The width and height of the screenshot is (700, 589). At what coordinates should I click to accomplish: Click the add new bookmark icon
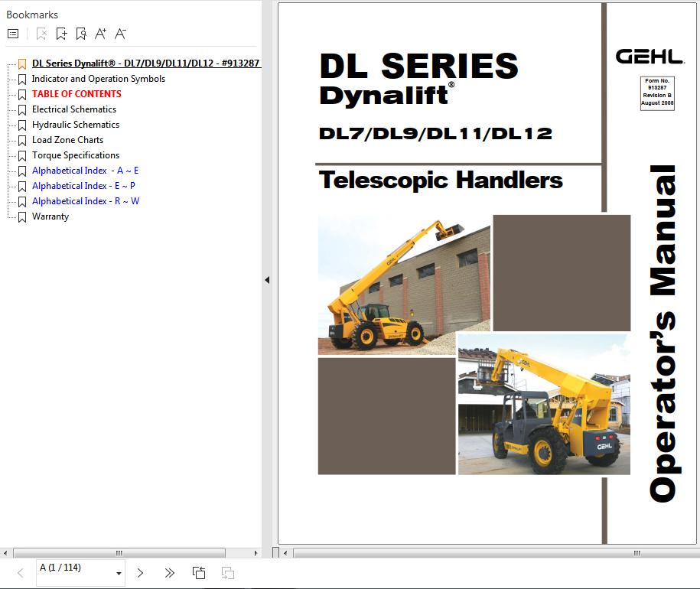click(61, 34)
